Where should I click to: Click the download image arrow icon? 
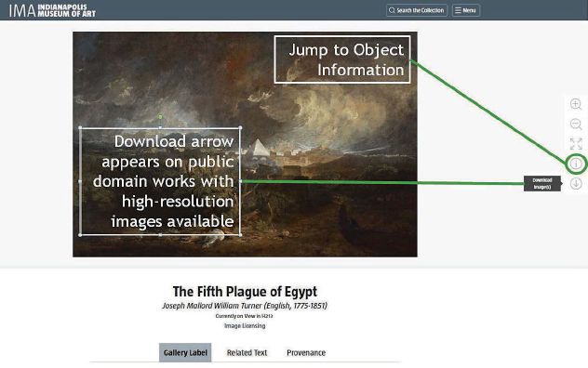(576, 184)
